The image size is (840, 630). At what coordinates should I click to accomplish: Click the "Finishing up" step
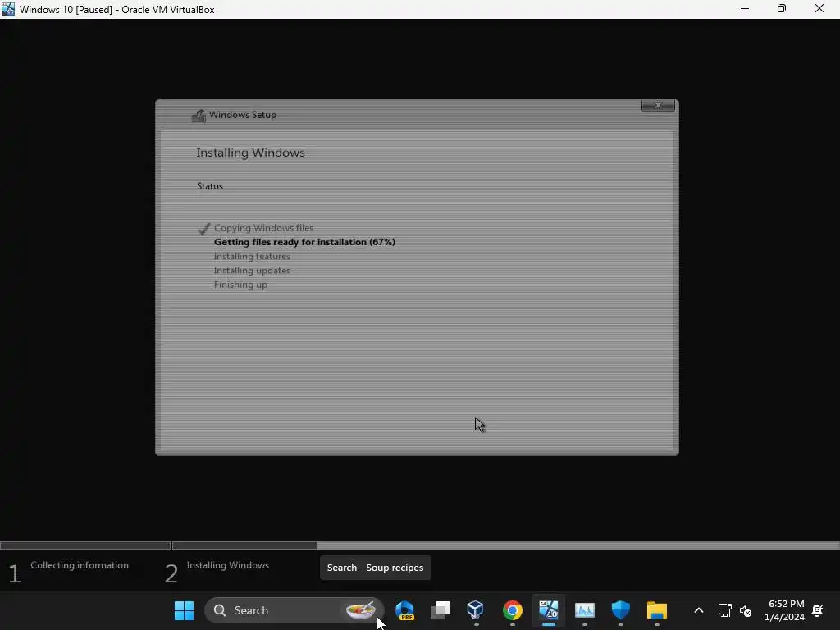[240, 285]
